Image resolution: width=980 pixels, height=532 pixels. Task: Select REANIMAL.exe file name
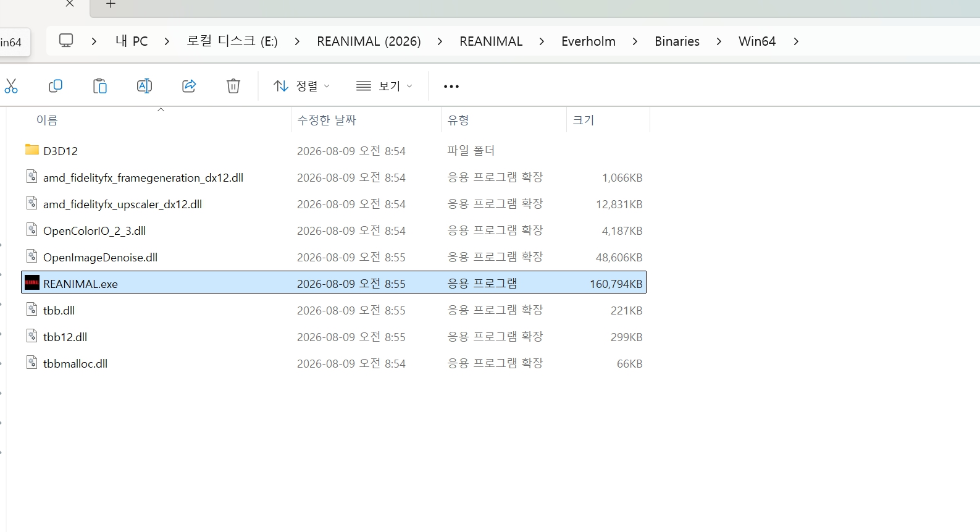[80, 284]
